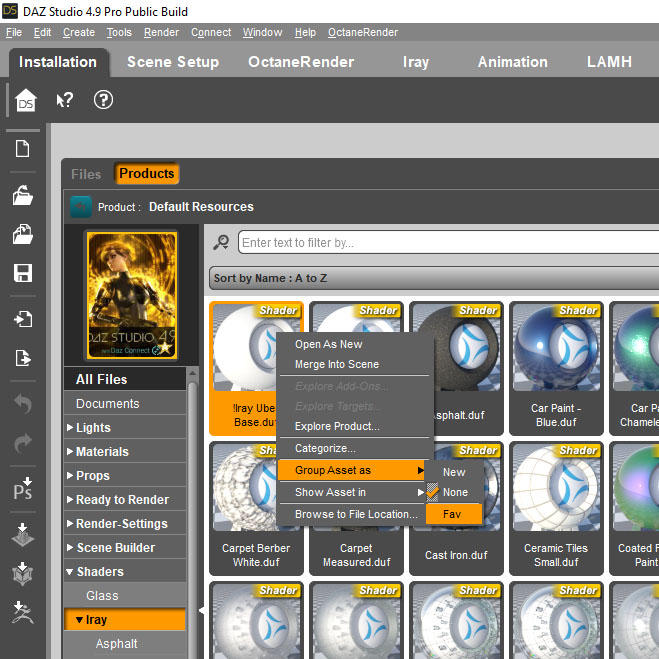Click the Merge file folder icon

[22, 234]
